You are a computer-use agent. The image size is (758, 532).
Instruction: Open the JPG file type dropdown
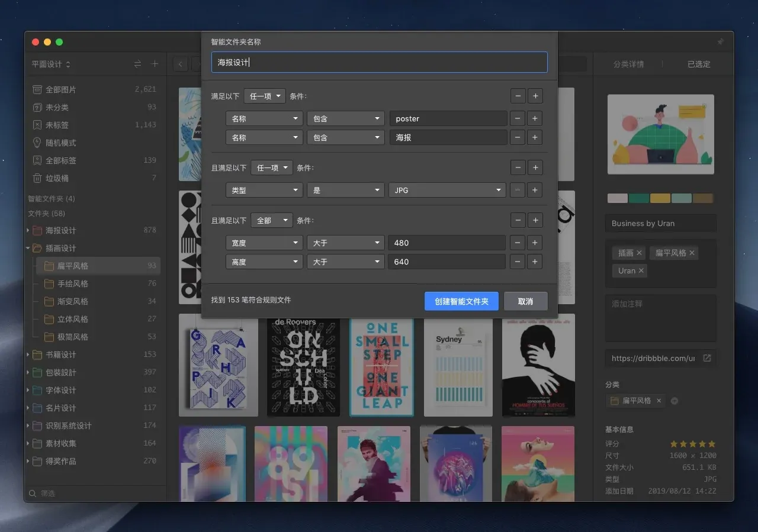447,191
